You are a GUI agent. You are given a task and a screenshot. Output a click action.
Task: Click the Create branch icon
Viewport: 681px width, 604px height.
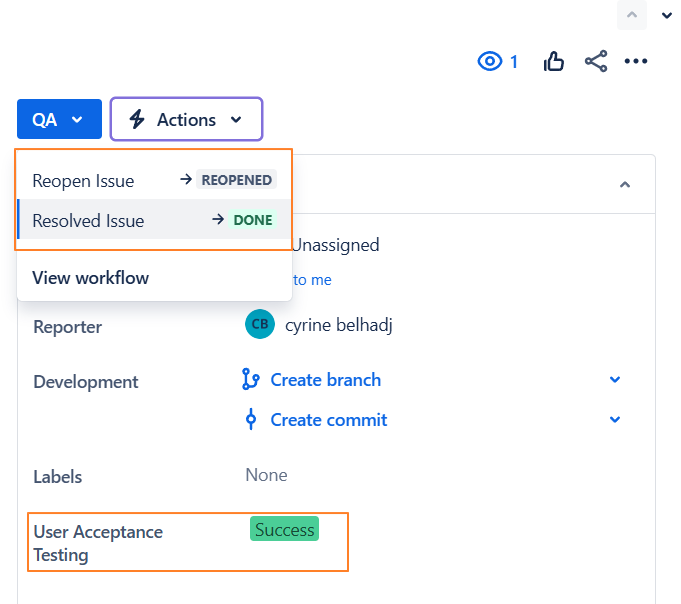coord(251,380)
